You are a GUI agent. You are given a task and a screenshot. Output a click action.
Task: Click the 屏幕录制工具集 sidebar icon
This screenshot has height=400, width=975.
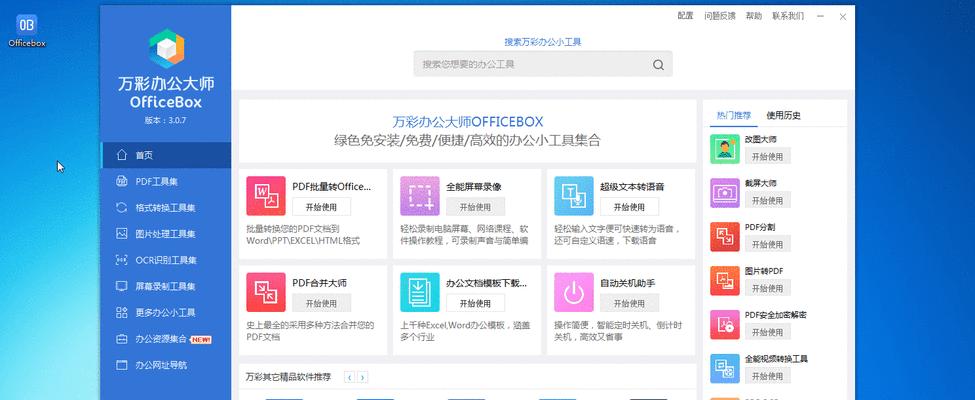tap(122, 286)
